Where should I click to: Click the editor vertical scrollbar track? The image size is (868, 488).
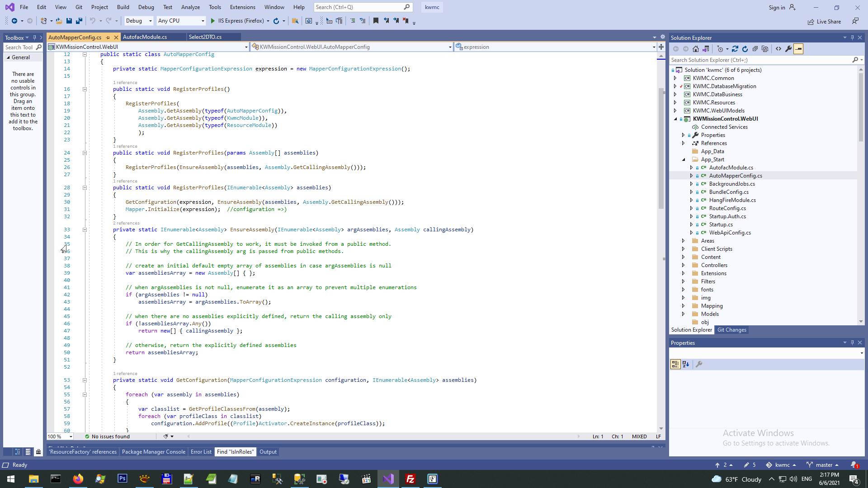point(661,316)
